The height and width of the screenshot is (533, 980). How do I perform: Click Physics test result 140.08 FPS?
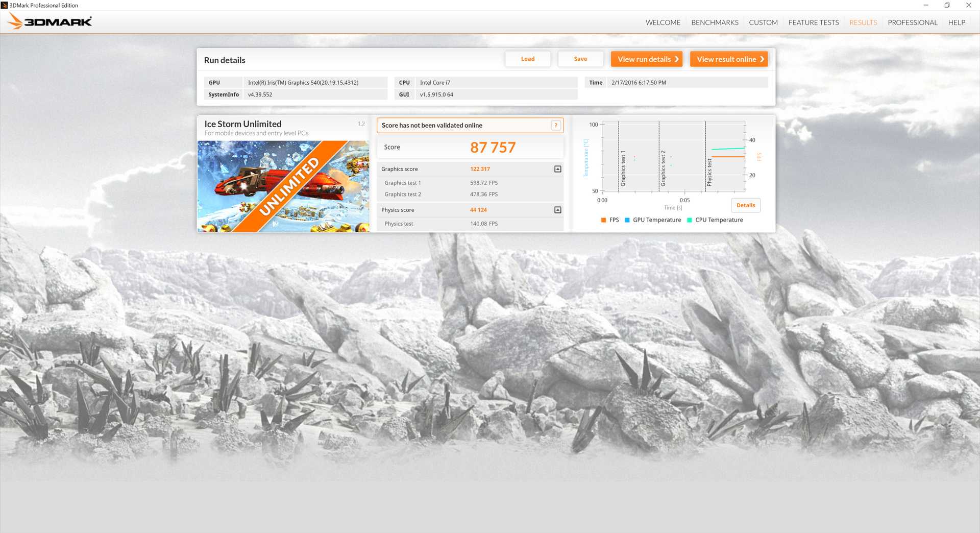click(x=484, y=224)
